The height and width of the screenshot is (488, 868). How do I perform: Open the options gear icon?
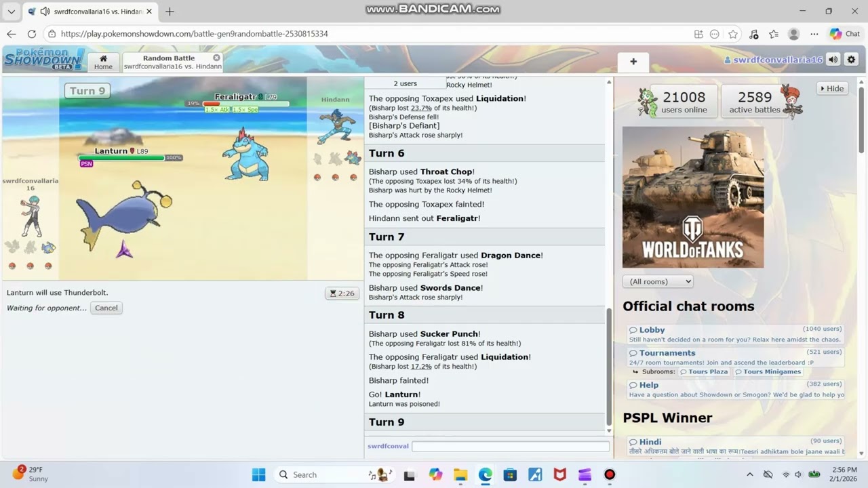[851, 60]
